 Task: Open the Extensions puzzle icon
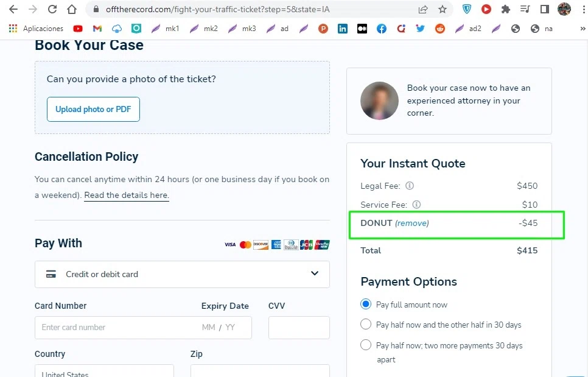(x=505, y=9)
